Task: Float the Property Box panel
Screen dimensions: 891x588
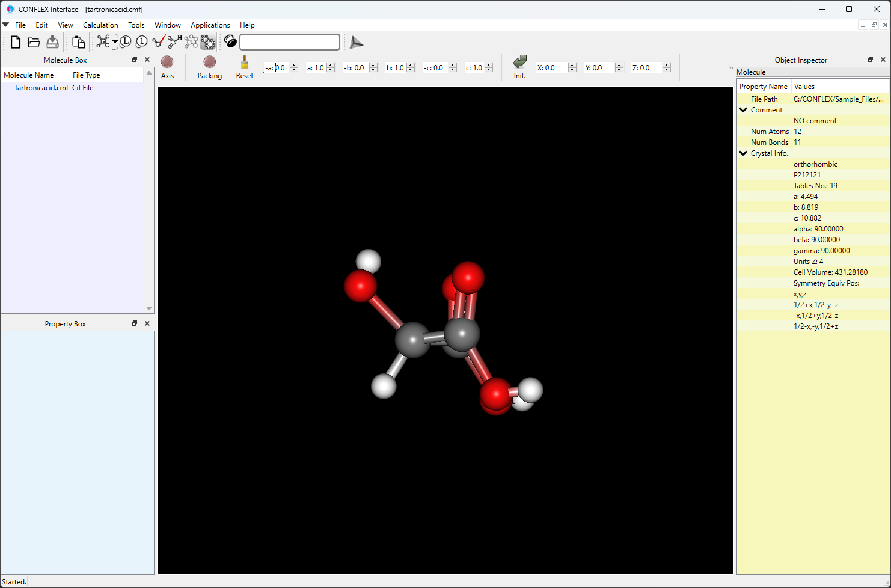Action: [x=135, y=323]
